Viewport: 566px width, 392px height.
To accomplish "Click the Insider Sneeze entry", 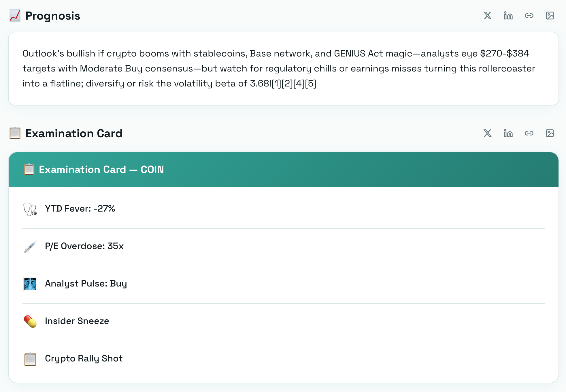I will (x=77, y=321).
